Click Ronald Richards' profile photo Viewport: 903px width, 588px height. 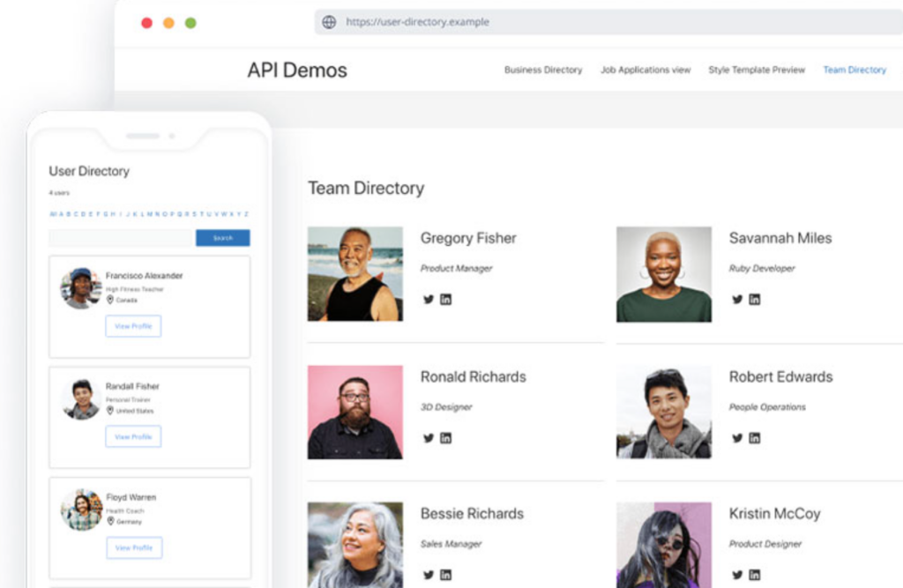point(355,412)
